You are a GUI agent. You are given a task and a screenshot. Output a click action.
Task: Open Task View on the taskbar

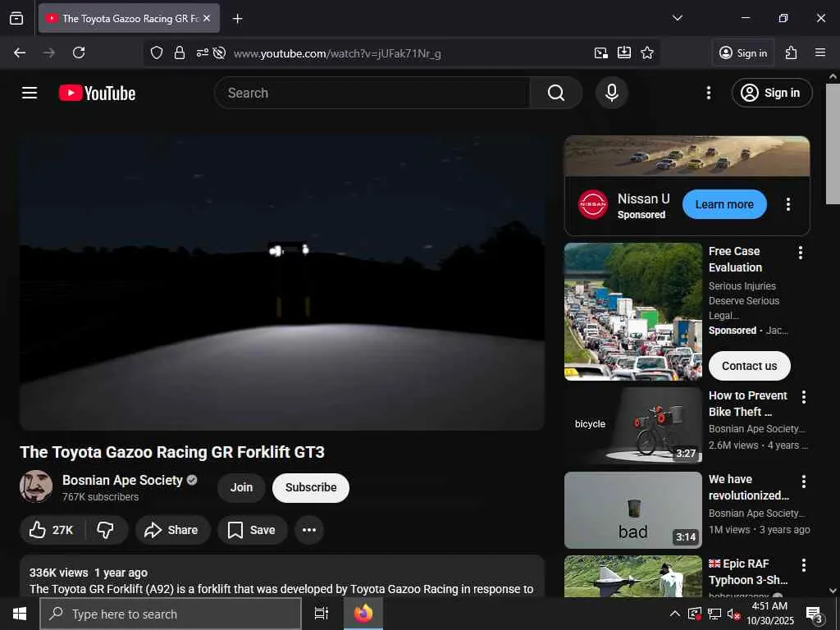click(322, 614)
